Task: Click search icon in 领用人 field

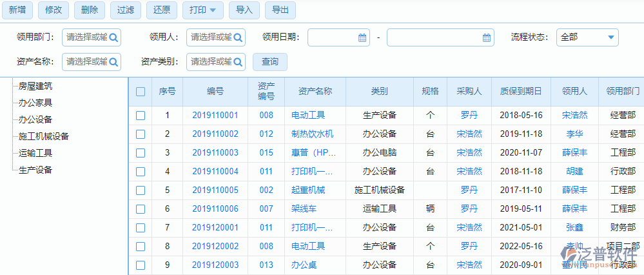Action: (238, 37)
